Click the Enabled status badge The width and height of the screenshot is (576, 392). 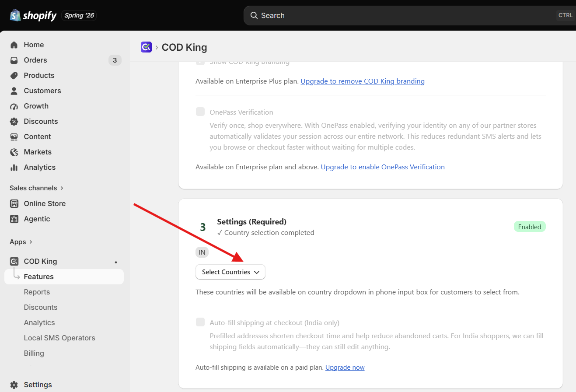coord(530,227)
